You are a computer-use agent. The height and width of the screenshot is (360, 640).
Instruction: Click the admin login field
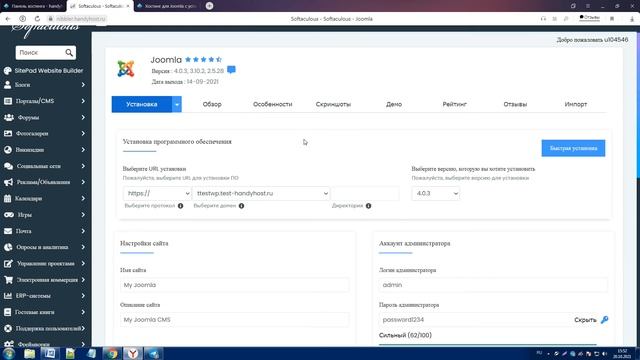(493, 285)
